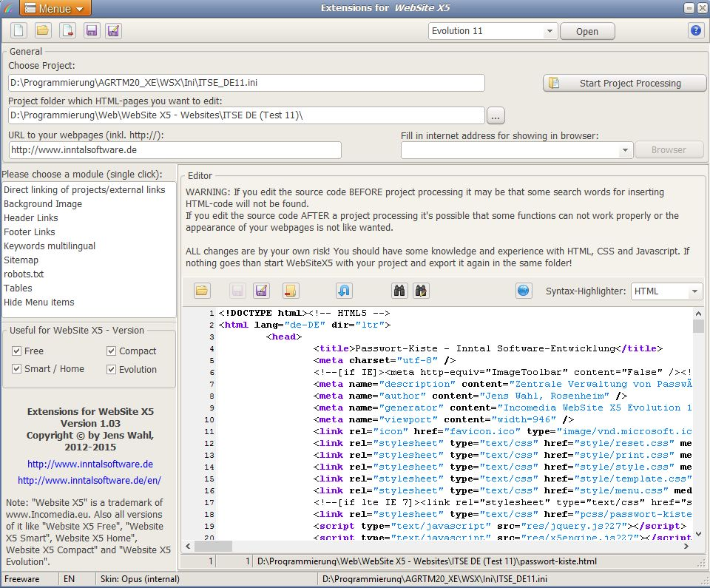Screen dimensions: 710x588
Task: Create a new project with the blank page icon
Action: (18, 31)
